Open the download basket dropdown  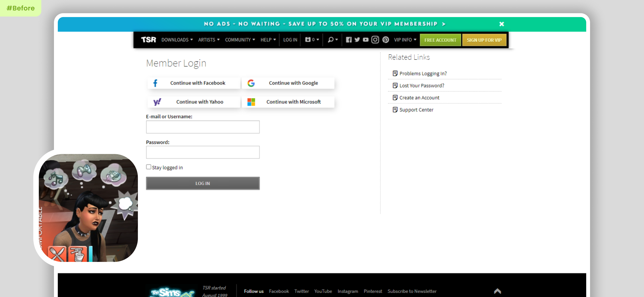click(312, 40)
